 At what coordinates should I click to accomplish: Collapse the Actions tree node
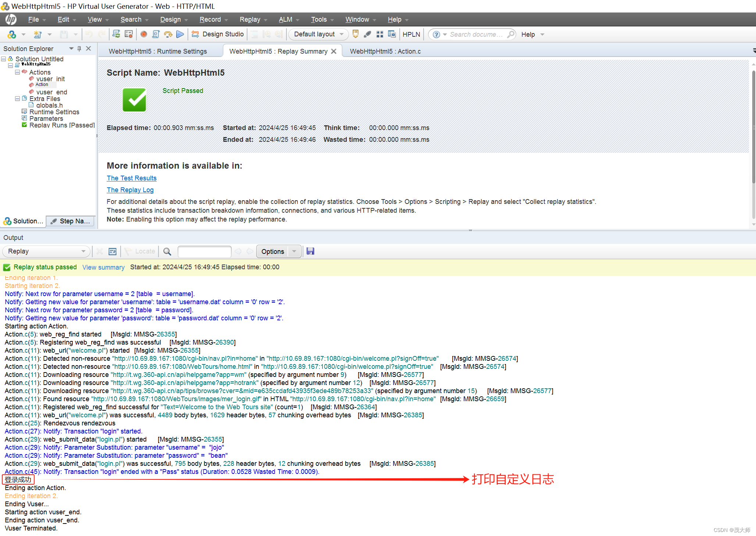[17, 72]
